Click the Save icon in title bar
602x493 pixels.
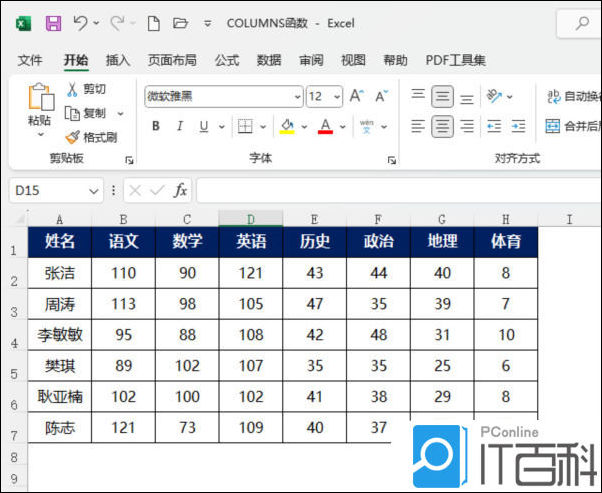pos(53,22)
